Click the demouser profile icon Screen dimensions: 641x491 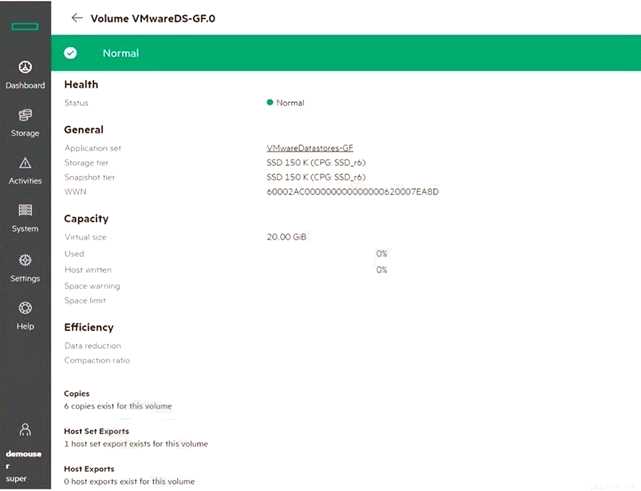[x=25, y=430]
